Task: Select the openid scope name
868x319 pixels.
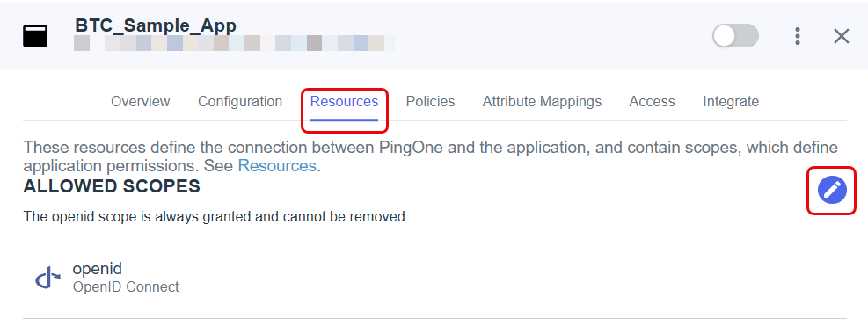Action: click(98, 269)
